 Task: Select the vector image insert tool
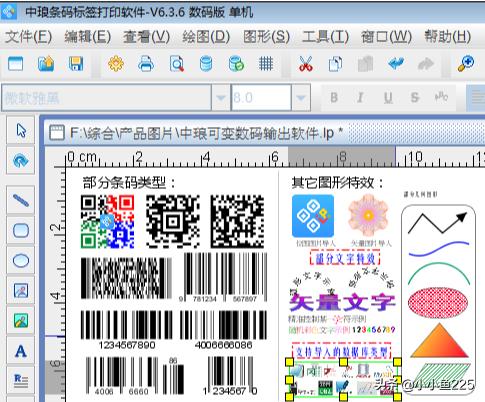click(21, 321)
